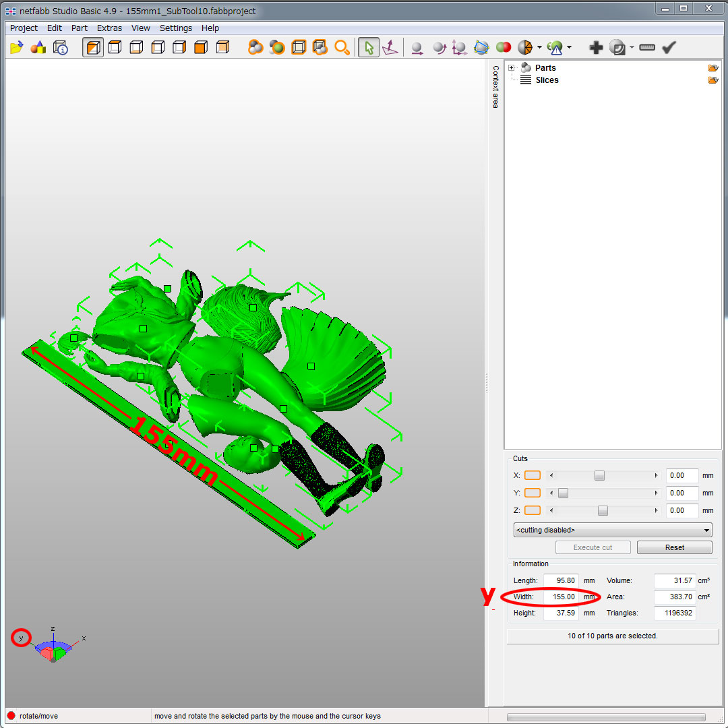The height and width of the screenshot is (728, 728).
Task: Open the free cut dropdown arrow
Action: pos(539,47)
